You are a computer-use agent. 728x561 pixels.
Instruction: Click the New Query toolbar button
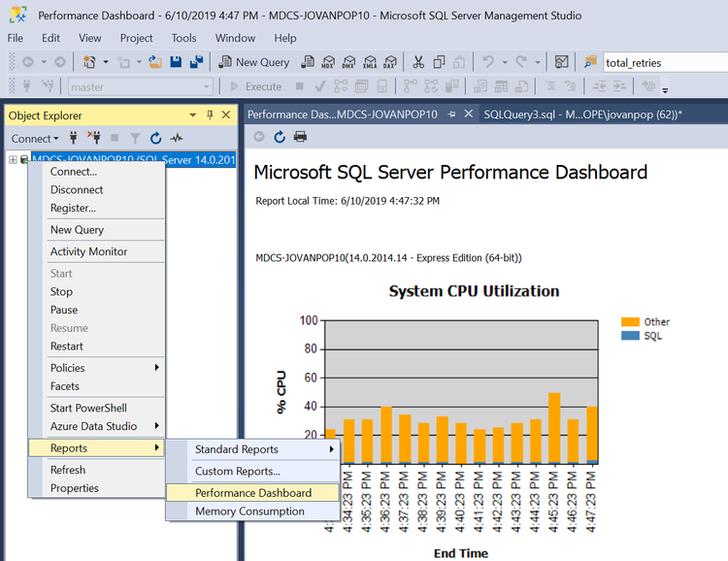pos(254,62)
